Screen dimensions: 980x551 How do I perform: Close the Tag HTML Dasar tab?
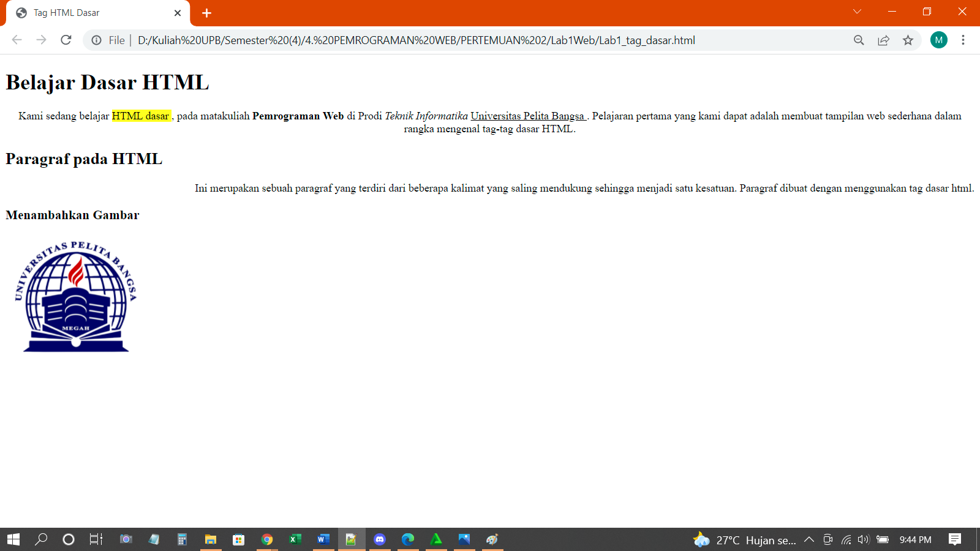tap(178, 13)
